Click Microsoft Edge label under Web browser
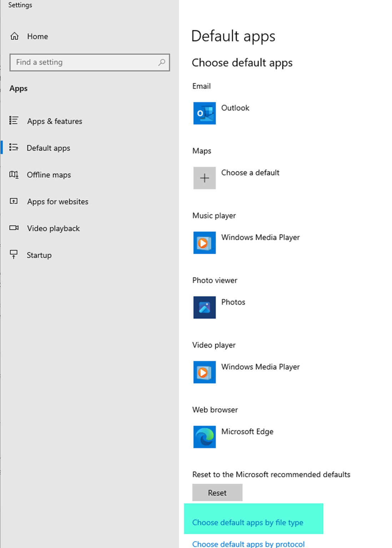Screen dimensions: 392x548 click(x=247, y=432)
